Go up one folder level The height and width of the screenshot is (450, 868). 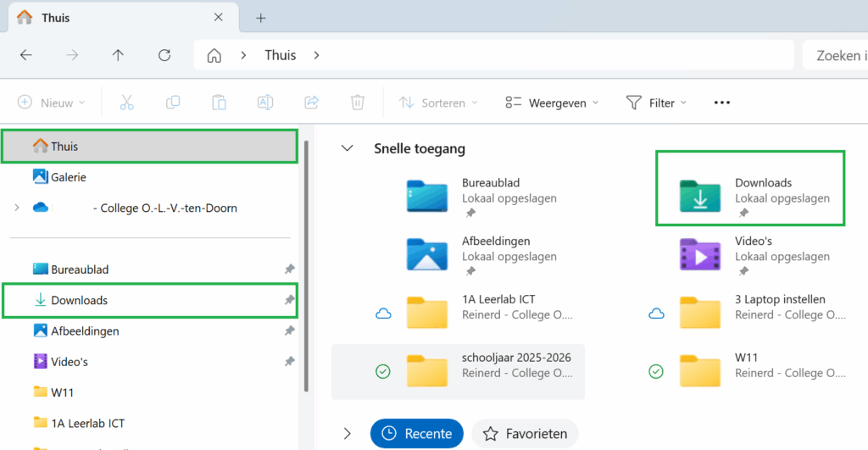118,55
